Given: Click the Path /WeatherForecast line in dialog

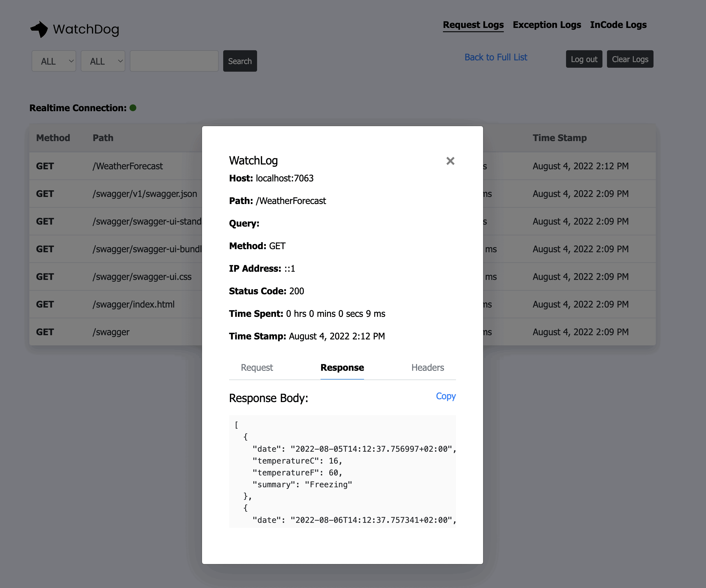Looking at the screenshot, I should (x=278, y=201).
